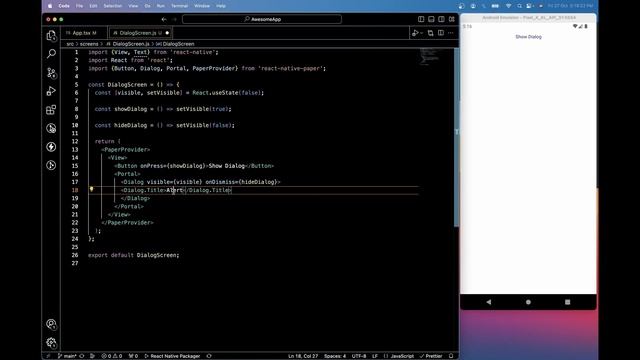
Task: Click the code minimap preview
Action: [429, 57]
